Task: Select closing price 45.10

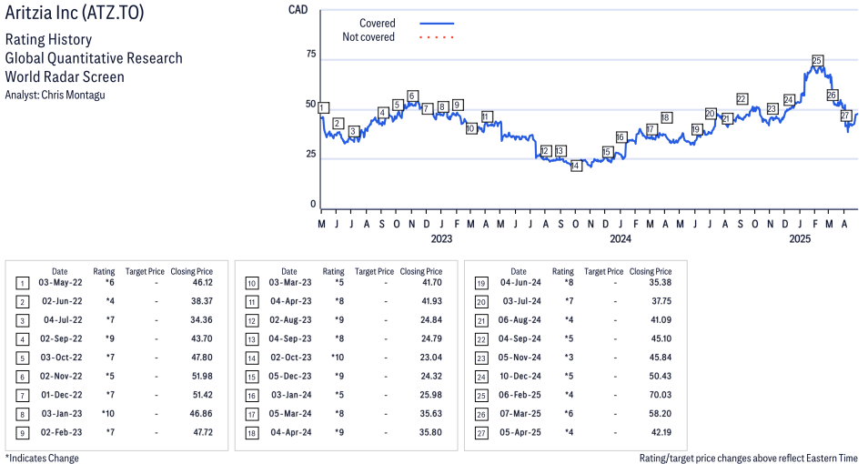Action: pyautogui.click(x=661, y=338)
